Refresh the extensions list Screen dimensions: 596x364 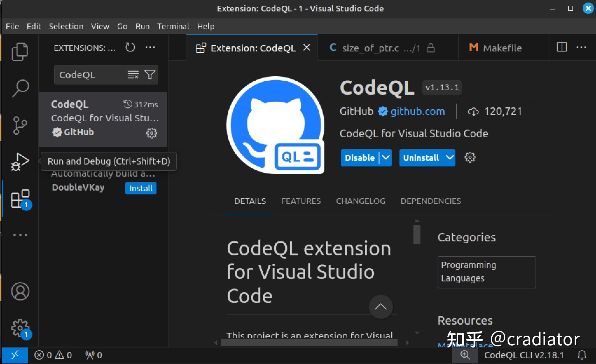pyautogui.click(x=130, y=47)
